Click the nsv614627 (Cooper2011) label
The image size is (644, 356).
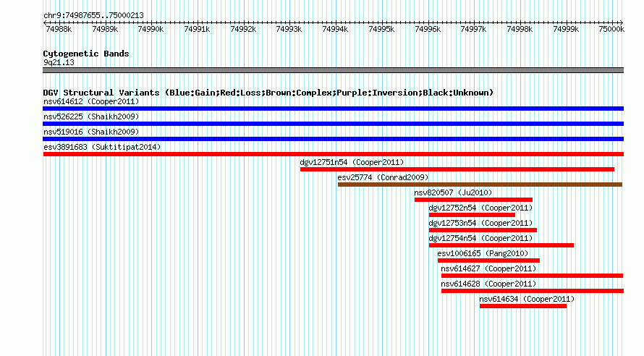coord(488,268)
